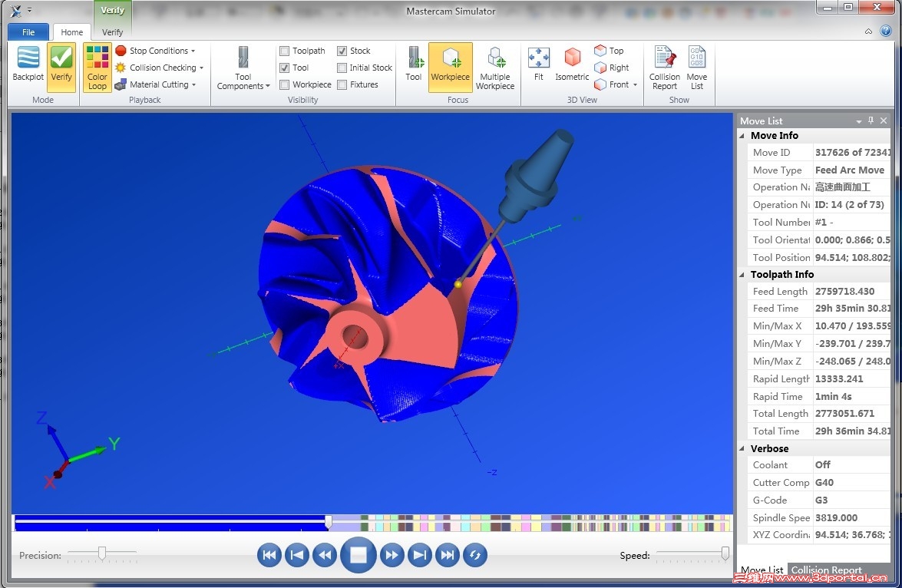Close the Move List panel
Image resolution: width=902 pixels, height=588 pixels.
[x=884, y=121]
